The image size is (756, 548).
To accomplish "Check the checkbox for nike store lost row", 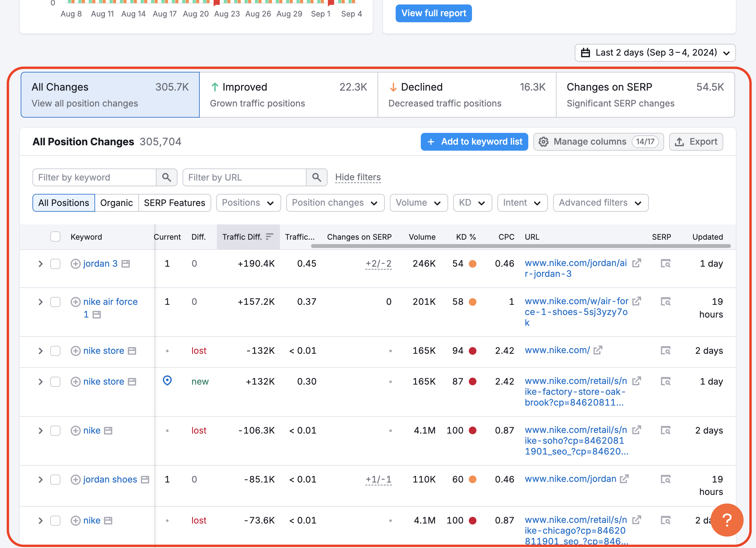I will [x=55, y=351].
